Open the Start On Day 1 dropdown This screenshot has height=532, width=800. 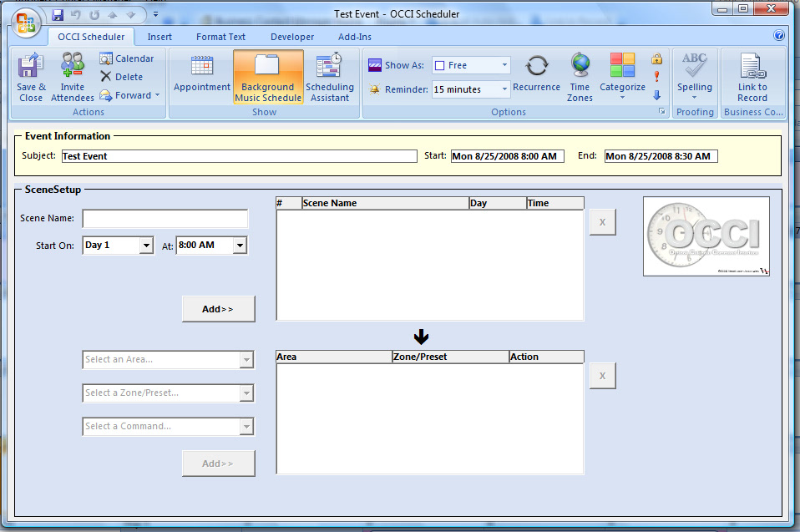click(x=146, y=246)
